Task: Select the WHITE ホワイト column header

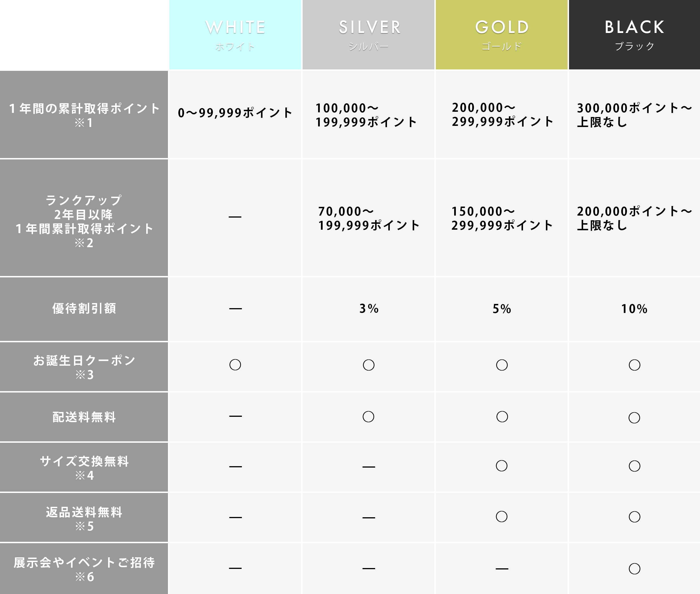Action: (235, 35)
